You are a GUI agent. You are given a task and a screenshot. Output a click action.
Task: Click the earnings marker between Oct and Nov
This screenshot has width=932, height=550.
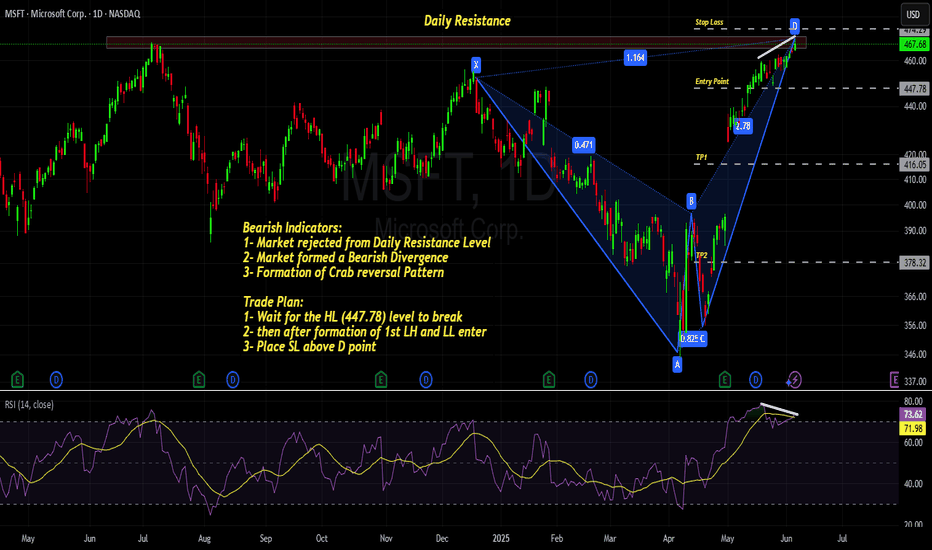pos(380,379)
